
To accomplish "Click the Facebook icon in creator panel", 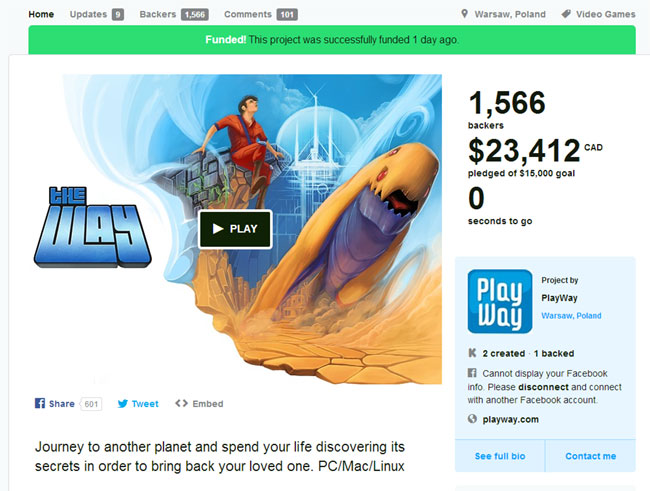I will pyautogui.click(x=472, y=372).
